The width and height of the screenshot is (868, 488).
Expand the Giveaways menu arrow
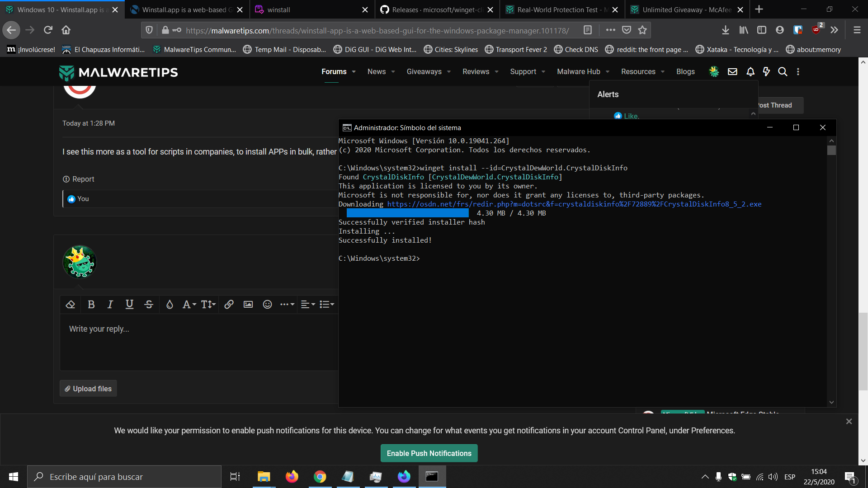click(x=449, y=72)
